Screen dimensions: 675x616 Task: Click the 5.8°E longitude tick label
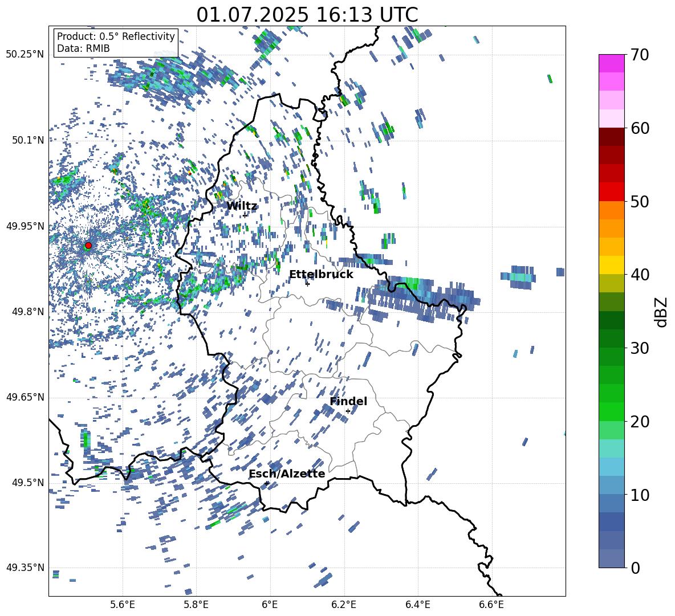point(196,605)
